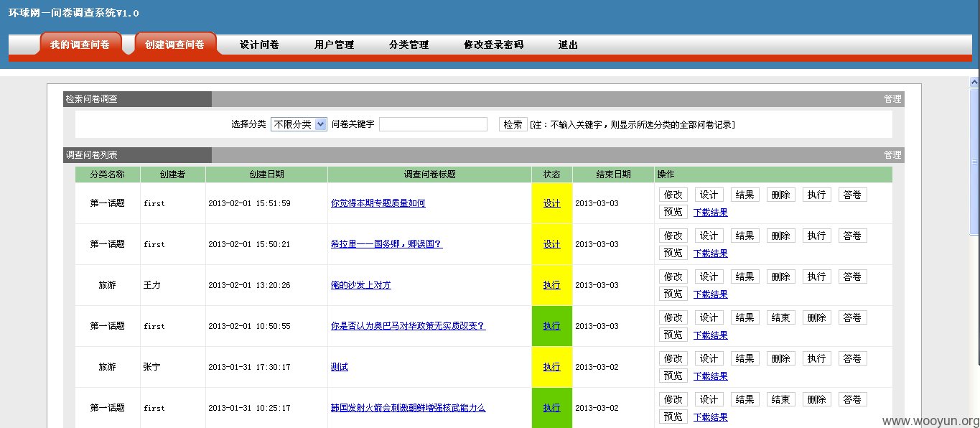Viewport: 980px width, 428px height.
Task: Expand the 不限分类 category dropdown
Action: 299,124
